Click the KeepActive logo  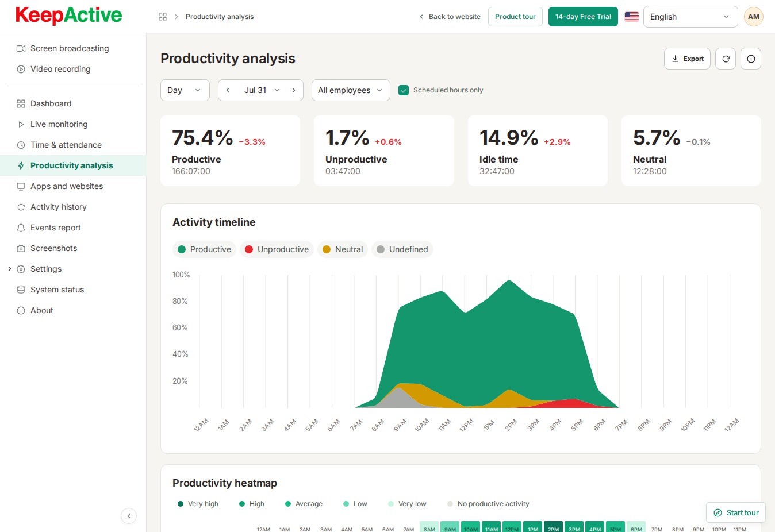pyautogui.click(x=69, y=16)
